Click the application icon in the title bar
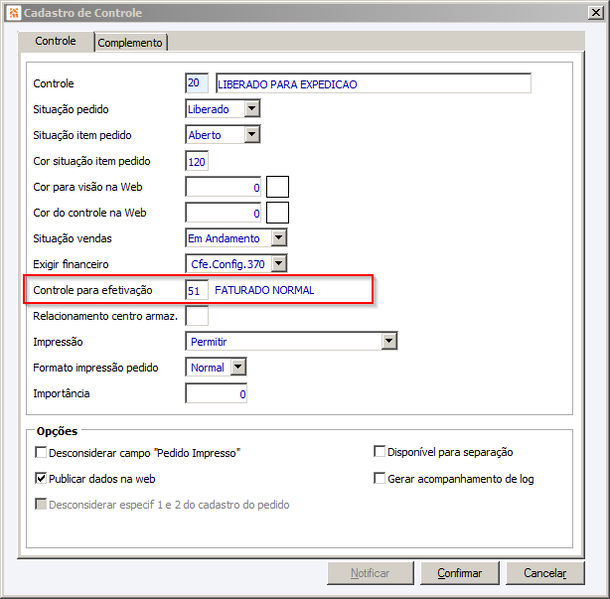 point(14,13)
